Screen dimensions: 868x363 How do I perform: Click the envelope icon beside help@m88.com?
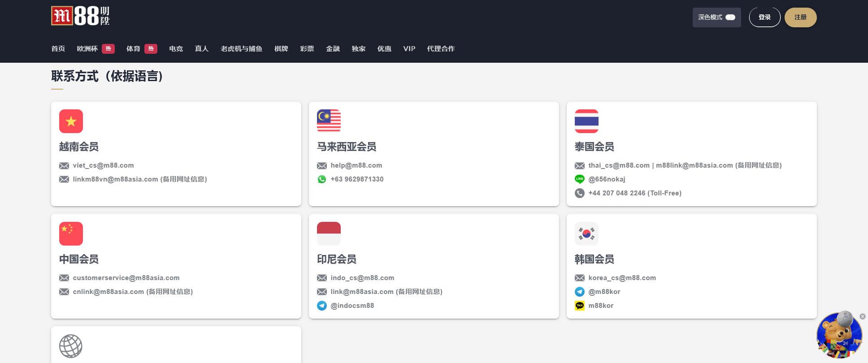(x=322, y=166)
